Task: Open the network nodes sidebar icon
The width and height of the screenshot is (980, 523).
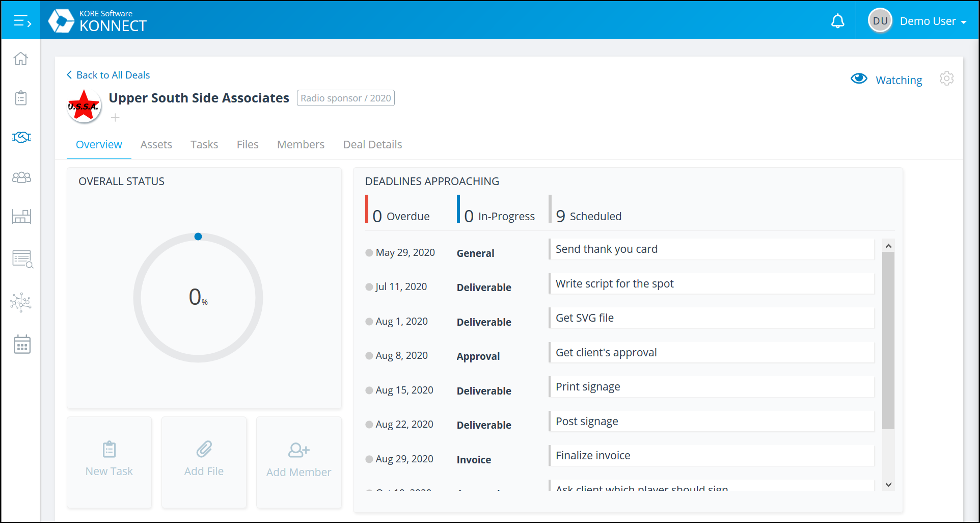Action: pyautogui.click(x=21, y=302)
